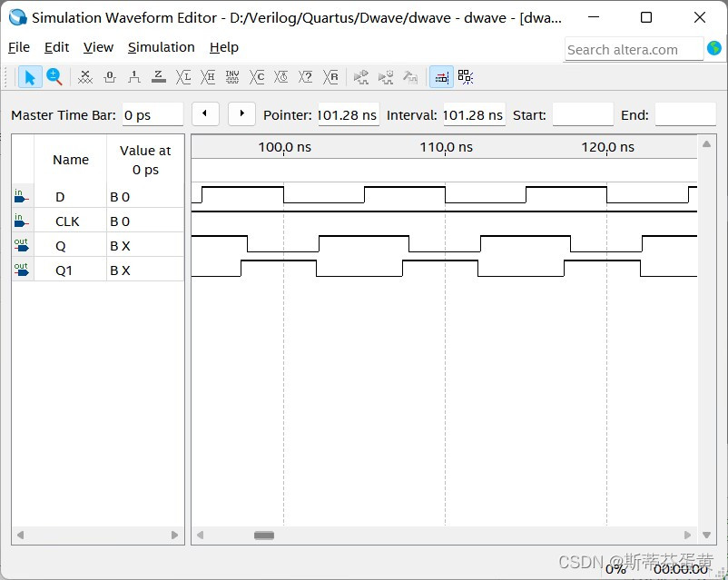Toggle Snap to Transition
Image resolution: width=728 pixels, height=580 pixels.
click(x=441, y=77)
